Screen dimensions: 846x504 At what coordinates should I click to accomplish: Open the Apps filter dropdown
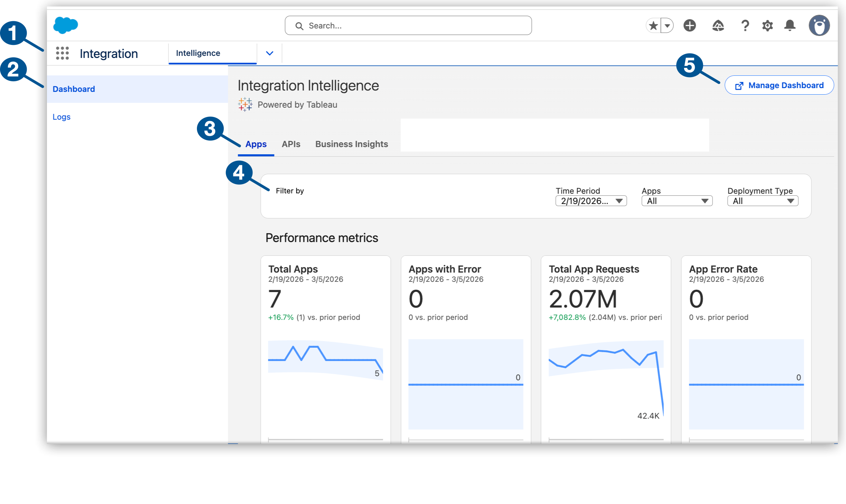coord(677,201)
